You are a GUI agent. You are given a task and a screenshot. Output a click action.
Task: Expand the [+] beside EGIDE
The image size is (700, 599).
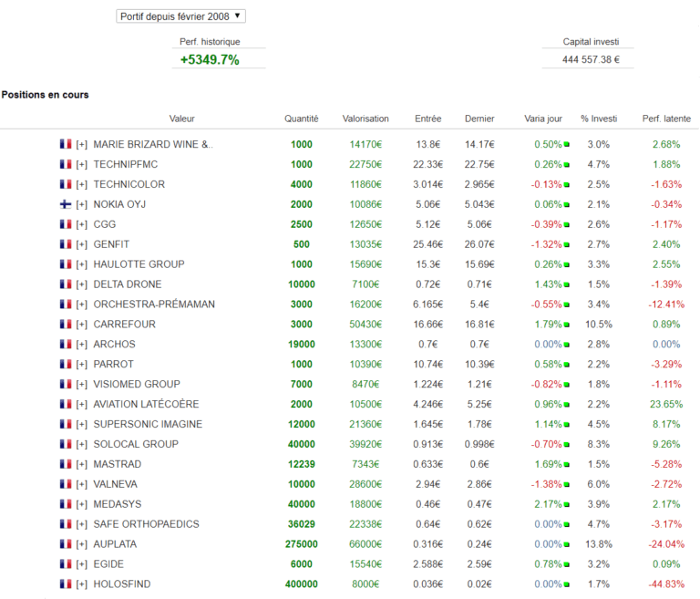(x=82, y=564)
